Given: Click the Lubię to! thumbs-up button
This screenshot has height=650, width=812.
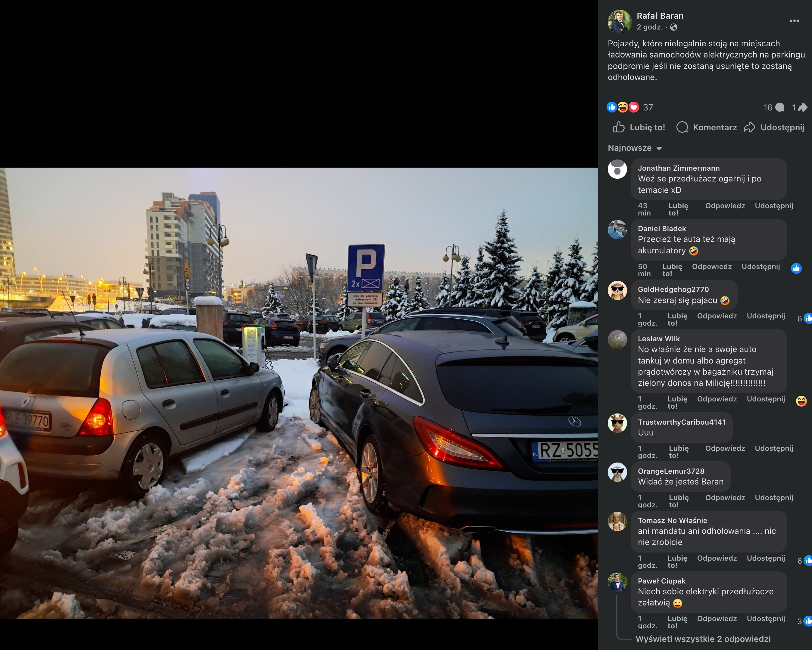Looking at the screenshot, I should (639, 127).
